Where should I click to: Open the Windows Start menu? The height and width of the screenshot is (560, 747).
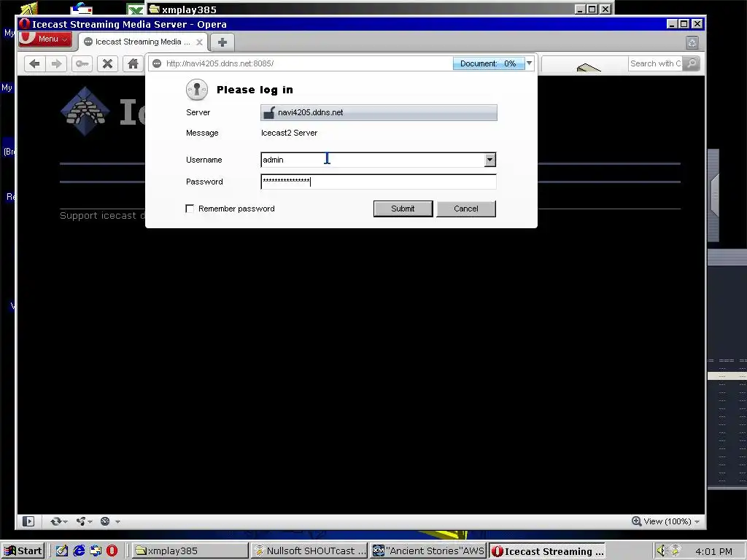click(x=23, y=551)
